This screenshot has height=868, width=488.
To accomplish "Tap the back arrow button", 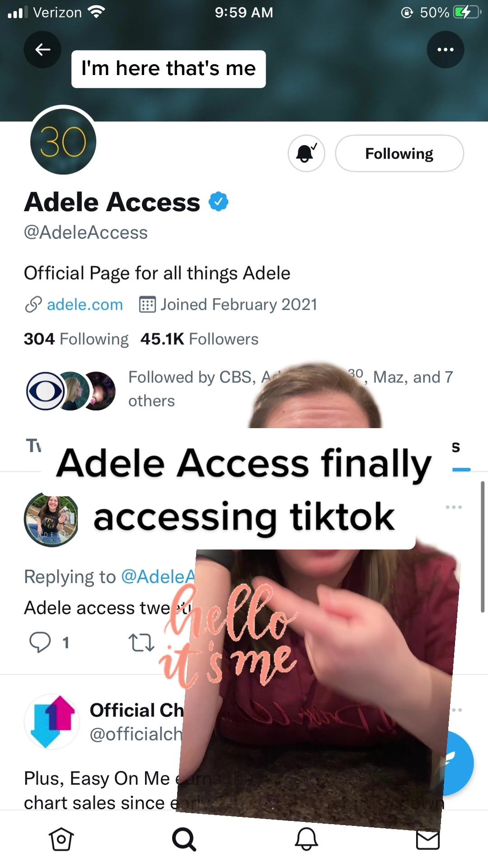I will [x=42, y=49].
